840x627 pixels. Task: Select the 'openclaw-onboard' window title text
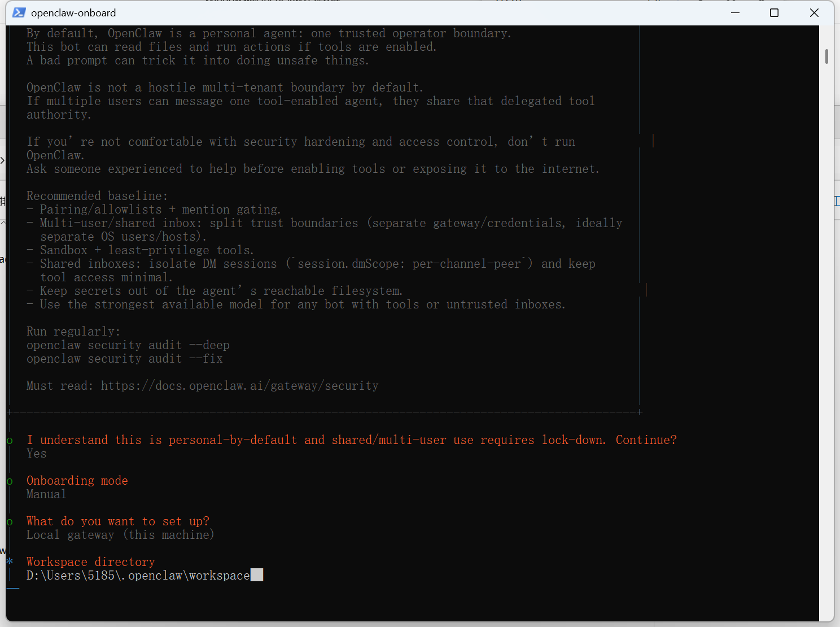[73, 12]
